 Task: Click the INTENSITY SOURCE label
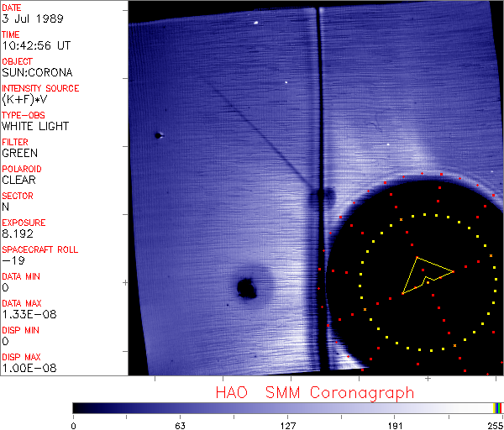[40, 88]
